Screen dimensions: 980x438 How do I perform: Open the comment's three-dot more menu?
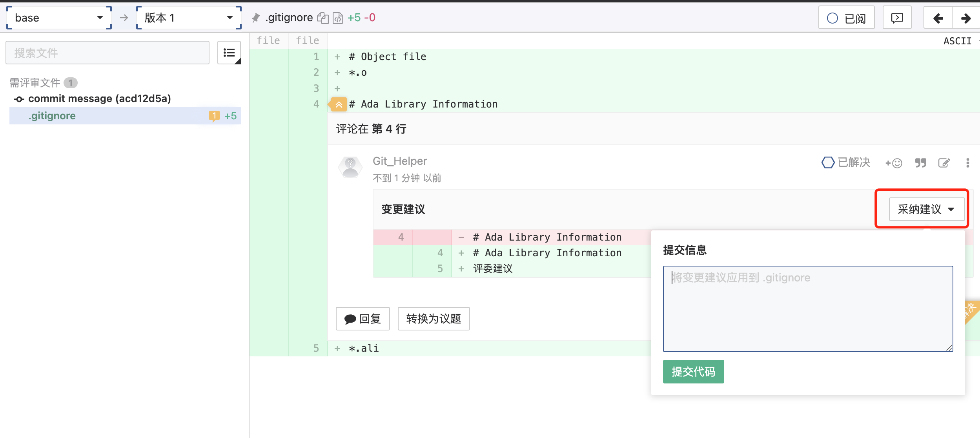pyautogui.click(x=967, y=163)
